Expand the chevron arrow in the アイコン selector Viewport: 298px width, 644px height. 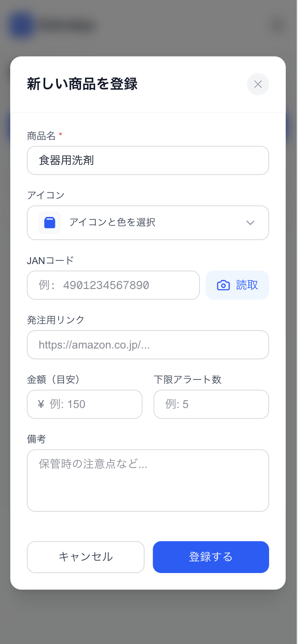[x=250, y=223]
